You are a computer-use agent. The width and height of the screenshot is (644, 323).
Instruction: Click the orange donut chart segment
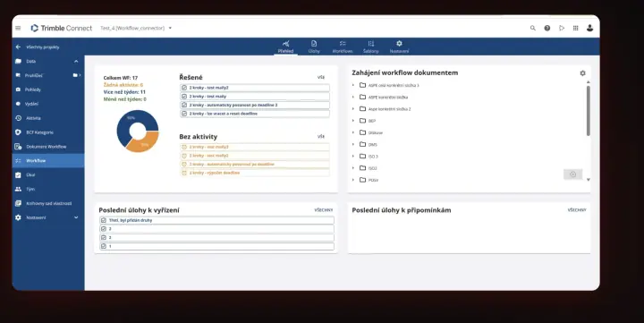pyautogui.click(x=145, y=143)
